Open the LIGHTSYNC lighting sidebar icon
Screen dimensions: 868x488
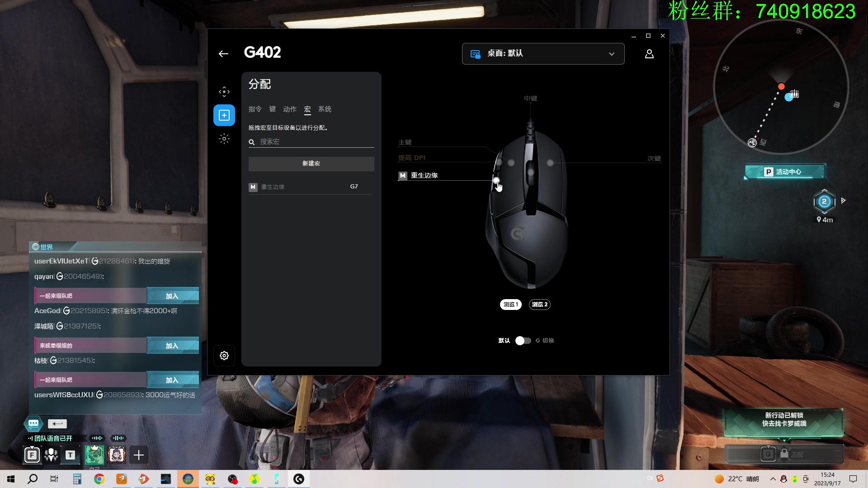coord(224,139)
